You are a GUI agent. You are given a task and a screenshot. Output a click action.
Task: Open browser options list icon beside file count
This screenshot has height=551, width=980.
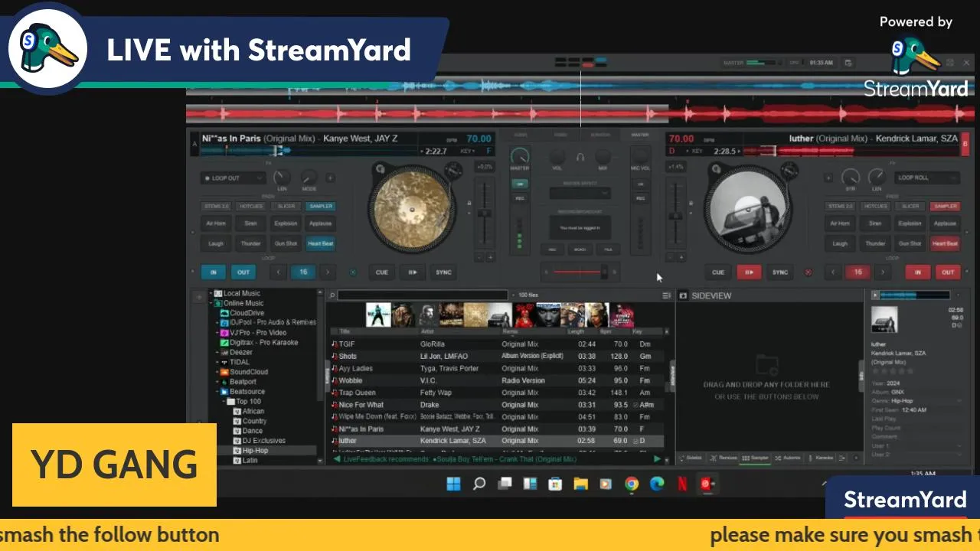pyautogui.click(x=666, y=295)
